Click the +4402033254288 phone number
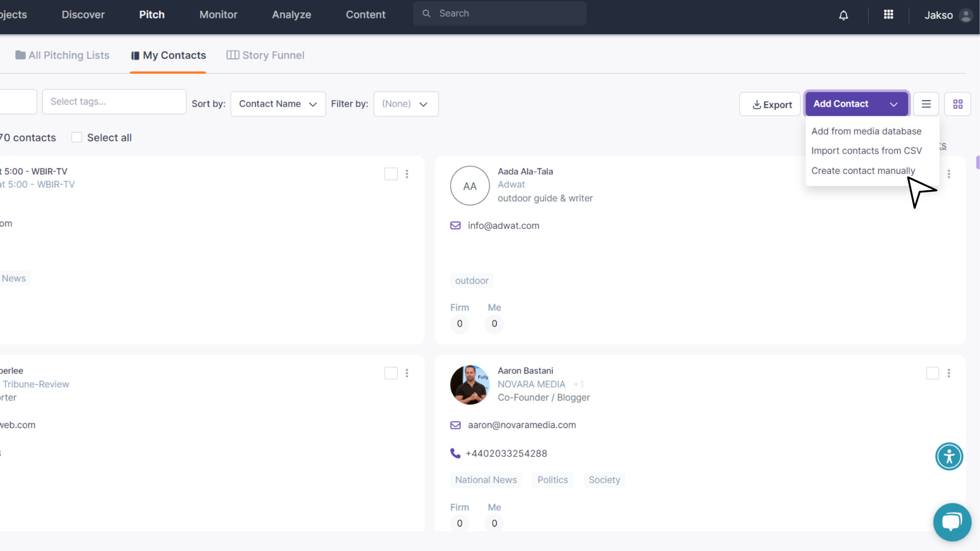Image resolution: width=980 pixels, height=551 pixels. (x=506, y=454)
